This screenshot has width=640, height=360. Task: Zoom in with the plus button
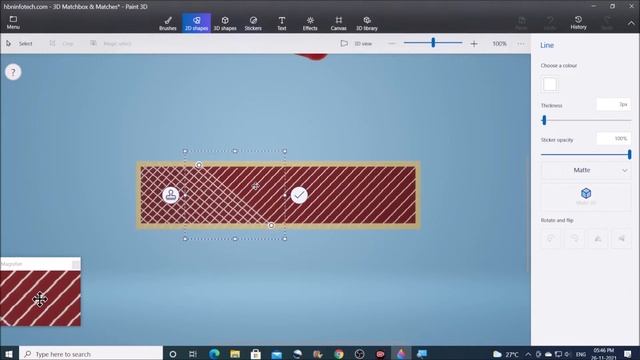pos(474,43)
